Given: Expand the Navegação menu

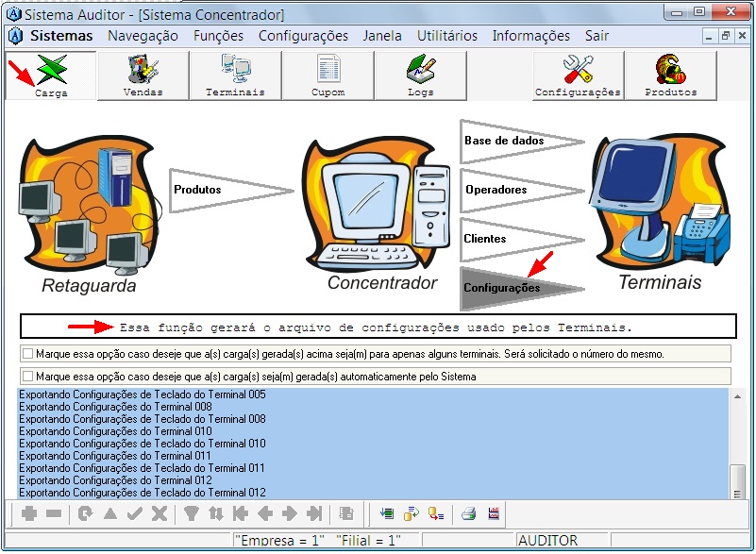Looking at the screenshot, I should [143, 36].
